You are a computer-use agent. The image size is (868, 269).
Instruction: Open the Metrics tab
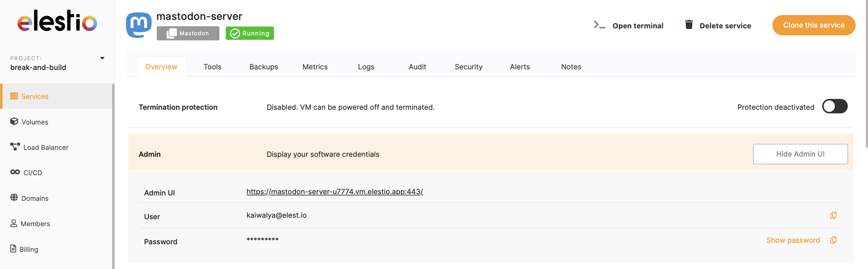(315, 67)
